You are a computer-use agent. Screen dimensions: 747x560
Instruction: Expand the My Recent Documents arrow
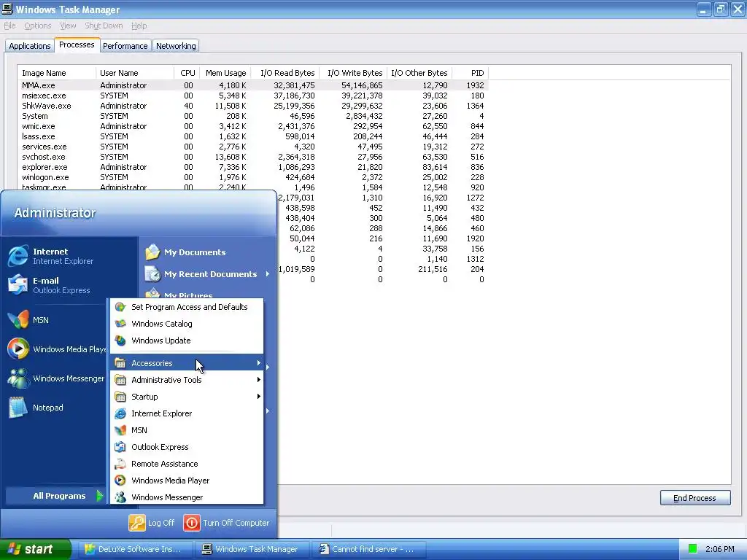pyautogui.click(x=268, y=274)
